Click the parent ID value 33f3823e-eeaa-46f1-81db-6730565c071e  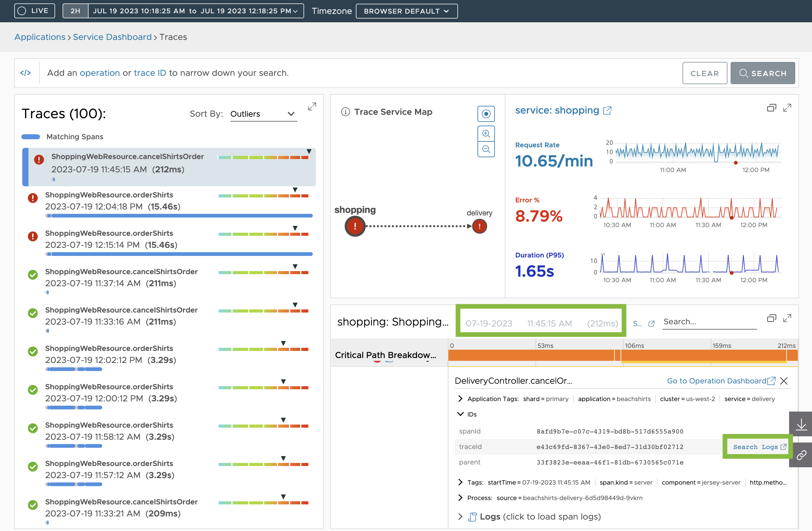click(x=610, y=462)
